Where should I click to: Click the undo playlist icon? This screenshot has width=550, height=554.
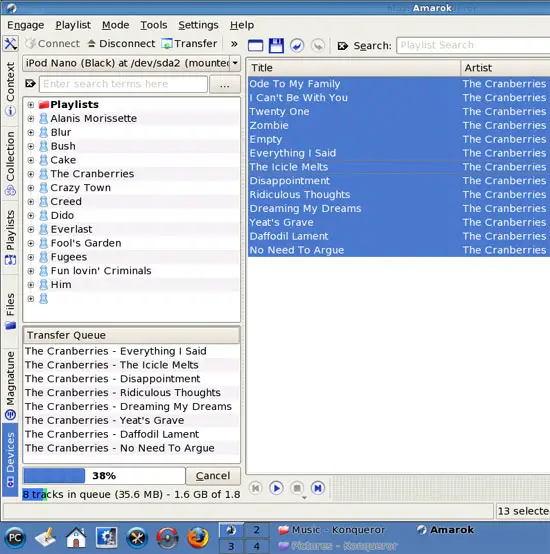coord(297,46)
